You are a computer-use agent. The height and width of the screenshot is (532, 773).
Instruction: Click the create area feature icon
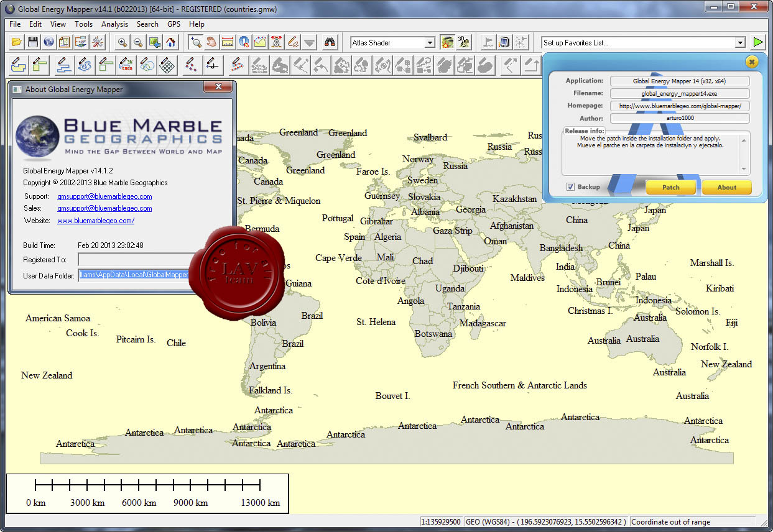(19, 65)
